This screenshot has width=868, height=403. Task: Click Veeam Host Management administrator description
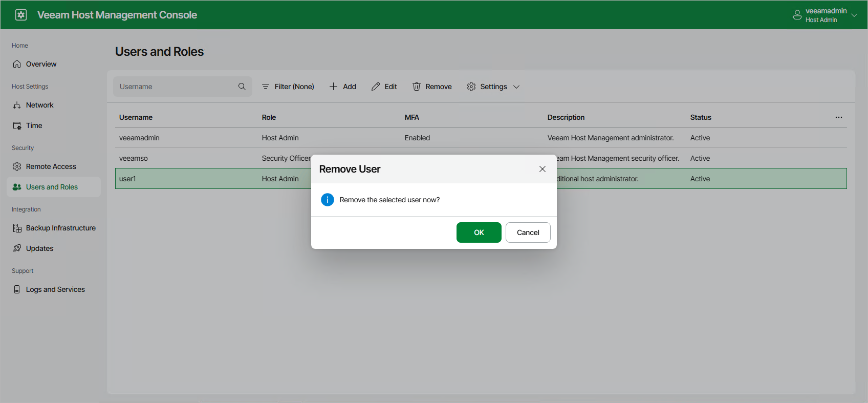(611, 138)
